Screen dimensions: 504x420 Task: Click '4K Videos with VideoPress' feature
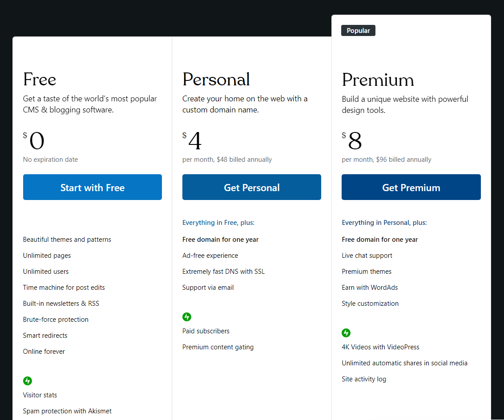click(381, 347)
